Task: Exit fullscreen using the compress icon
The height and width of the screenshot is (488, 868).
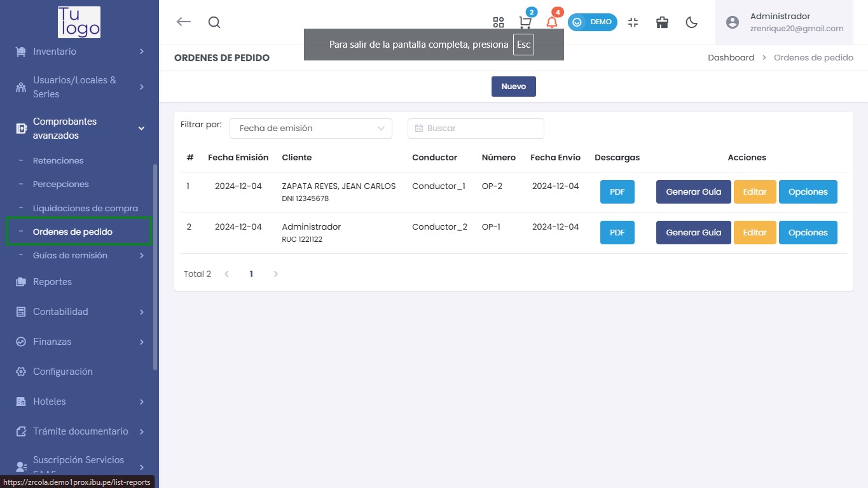Action: click(633, 22)
